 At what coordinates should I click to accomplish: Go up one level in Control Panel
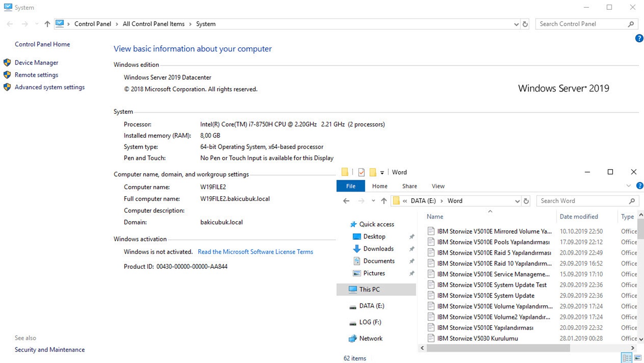(x=47, y=24)
